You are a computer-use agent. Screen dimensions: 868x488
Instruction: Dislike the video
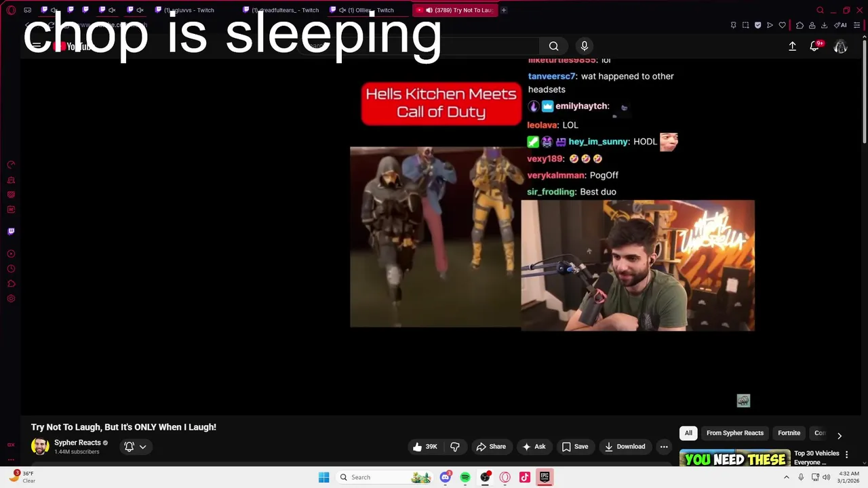pyautogui.click(x=455, y=447)
